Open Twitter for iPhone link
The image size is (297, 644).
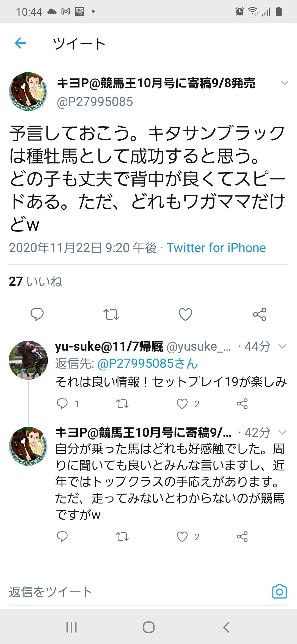click(216, 248)
